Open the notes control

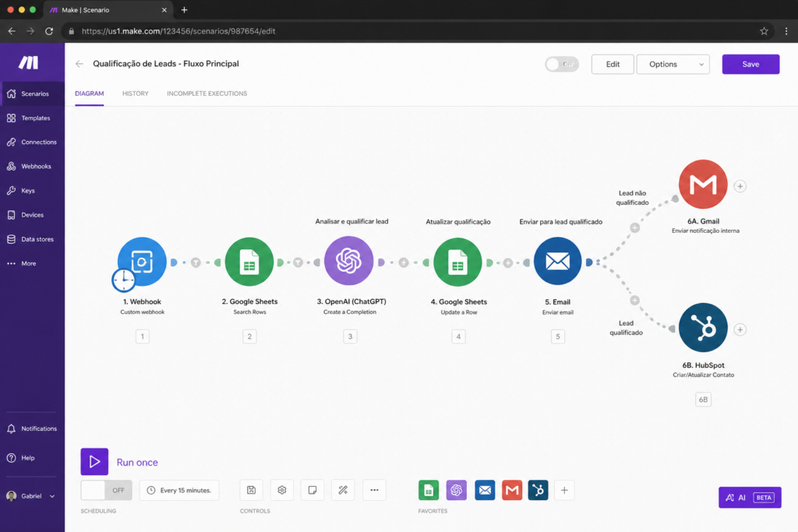(x=312, y=490)
